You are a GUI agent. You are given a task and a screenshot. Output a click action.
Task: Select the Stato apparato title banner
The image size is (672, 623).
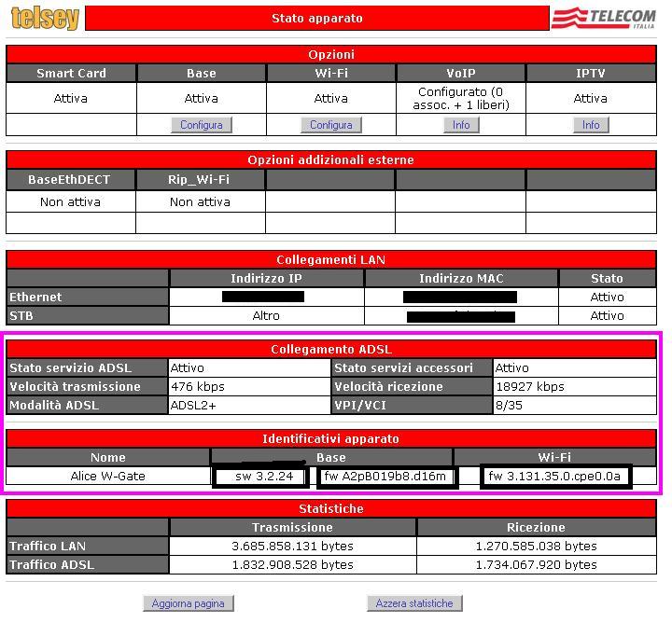tap(317, 18)
